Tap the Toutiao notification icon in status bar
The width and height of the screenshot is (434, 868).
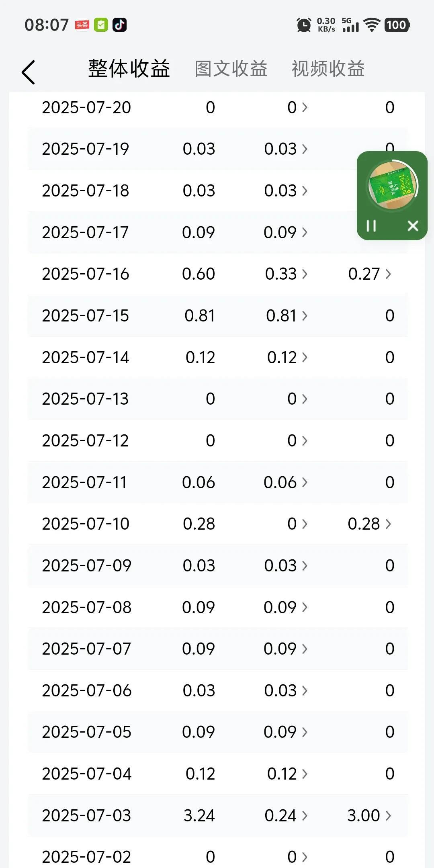(x=82, y=25)
